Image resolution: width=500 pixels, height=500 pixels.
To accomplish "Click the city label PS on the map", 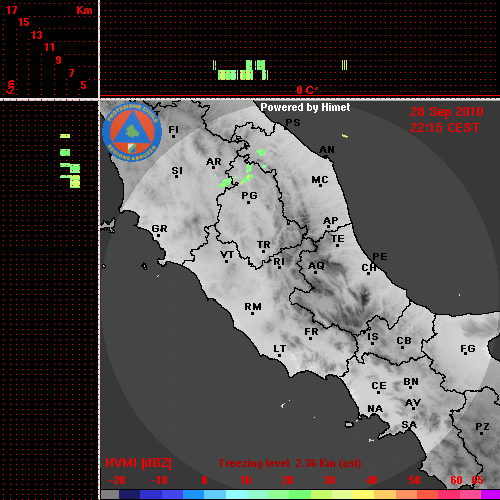I will pos(293,123).
